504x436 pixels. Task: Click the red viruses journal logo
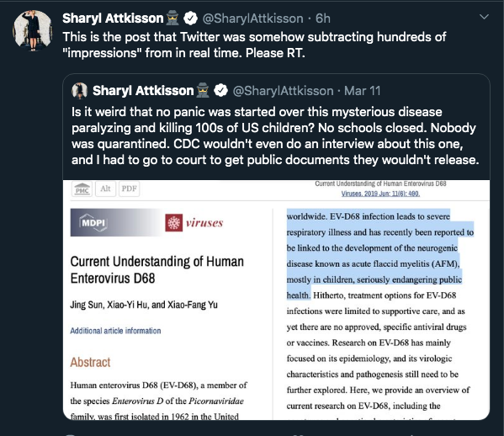(194, 222)
